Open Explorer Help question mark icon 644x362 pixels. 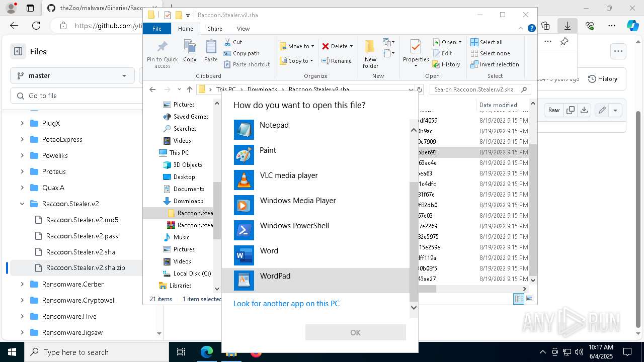click(x=531, y=29)
